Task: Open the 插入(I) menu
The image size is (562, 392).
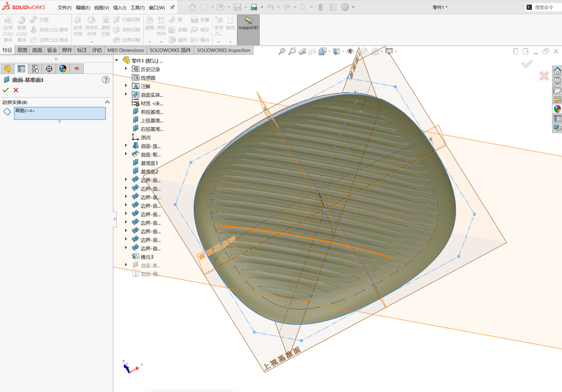Action: pyautogui.click(x=120, y=8)
